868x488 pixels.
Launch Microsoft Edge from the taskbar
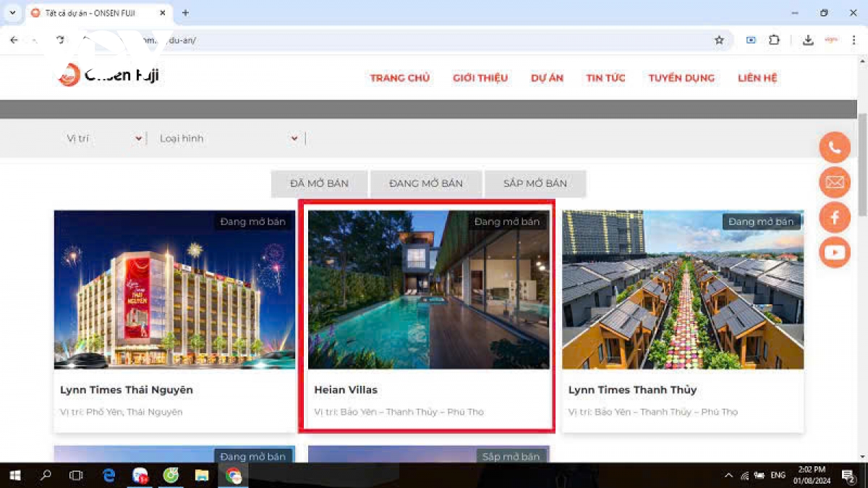[109, 476]
